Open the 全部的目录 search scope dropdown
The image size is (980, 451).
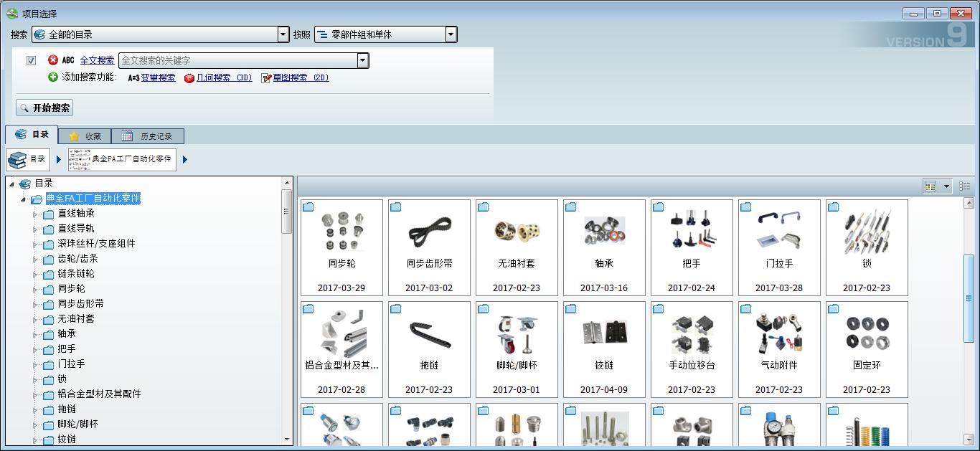coord(283,34)
